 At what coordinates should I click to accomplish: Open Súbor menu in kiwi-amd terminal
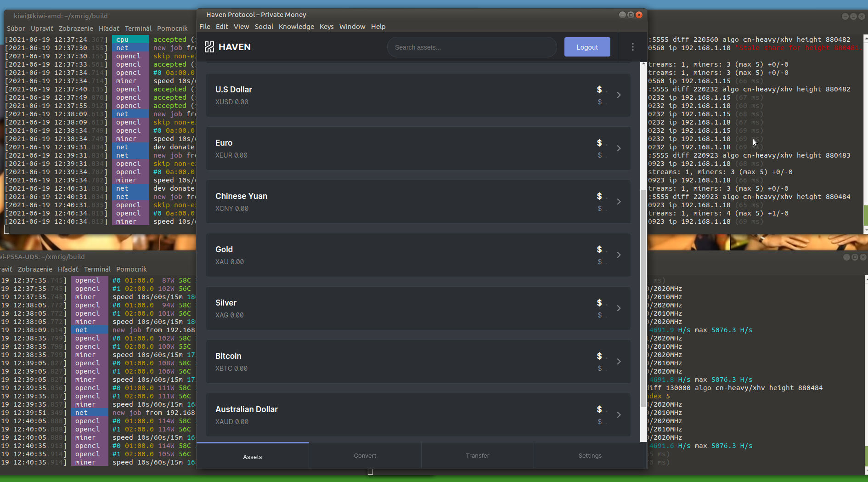[16, 28]
